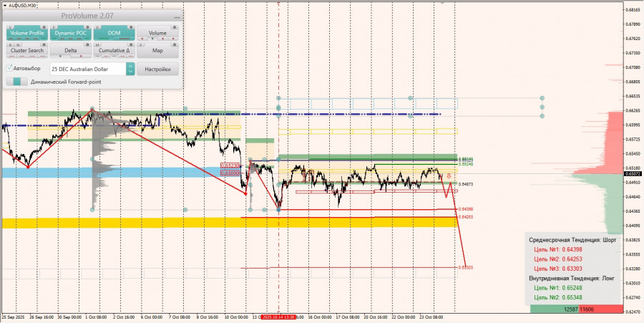
Task: Click the 0.63303 level label on chart
Action: coord(466,268)
